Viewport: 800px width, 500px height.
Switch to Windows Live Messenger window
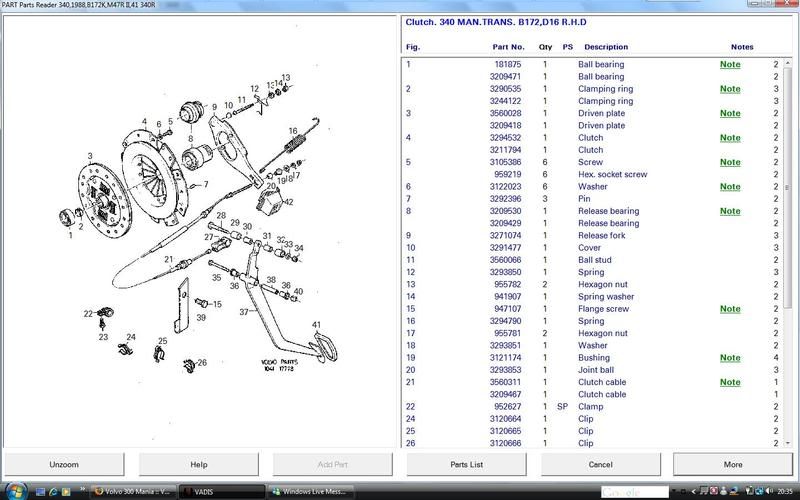click(310, 492)
